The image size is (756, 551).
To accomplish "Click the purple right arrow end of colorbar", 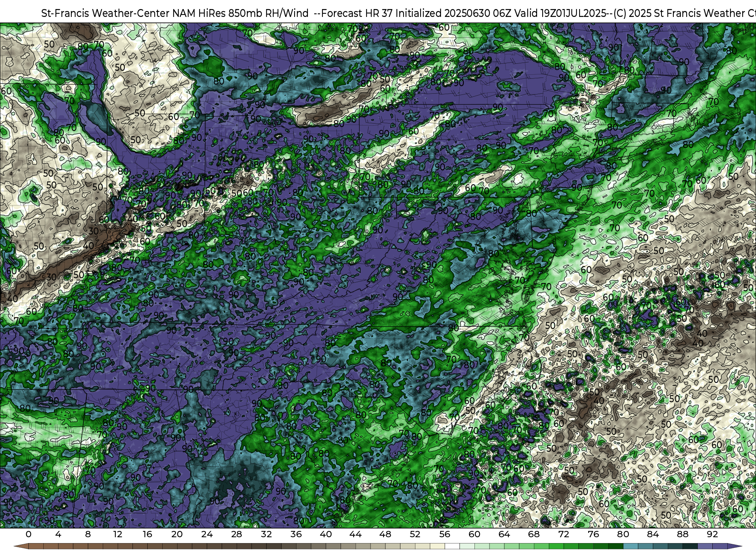I will [734, 546].
